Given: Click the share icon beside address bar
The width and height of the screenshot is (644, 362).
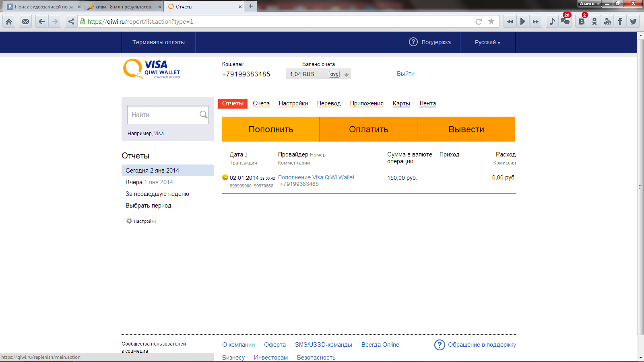Looking at the screenshot, I should tap(71, 22).
